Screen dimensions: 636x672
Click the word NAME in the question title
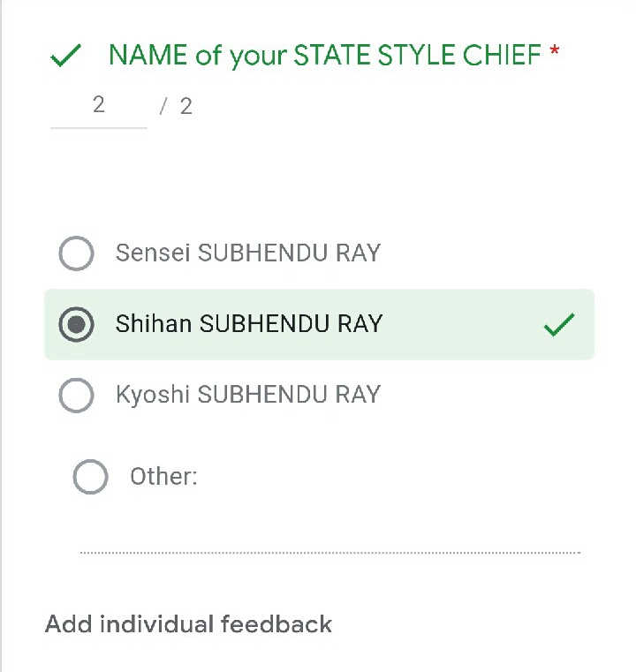pyautogui.click(x=148, y=56)
